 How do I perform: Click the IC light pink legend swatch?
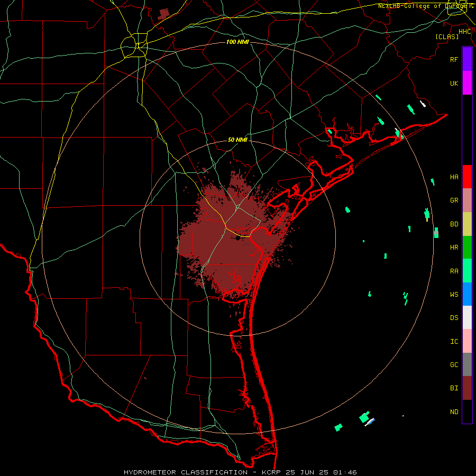[x=467, y=341]
